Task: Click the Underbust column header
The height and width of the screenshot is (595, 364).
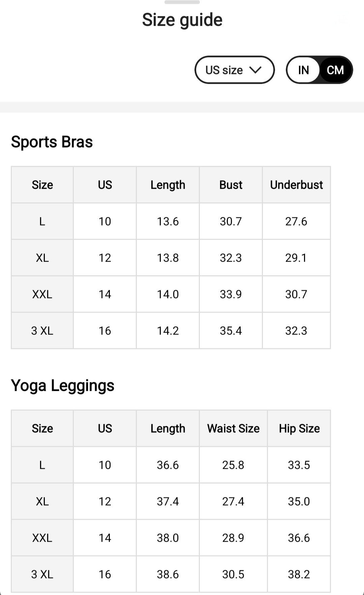Action: click(296, 185)
